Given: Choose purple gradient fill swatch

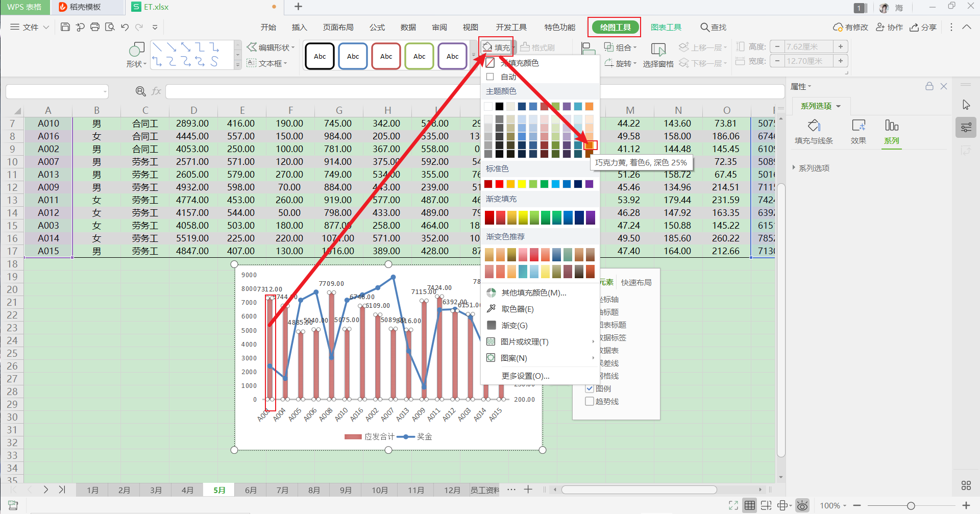Looking at the screenshot, I should tap(590, 217).
